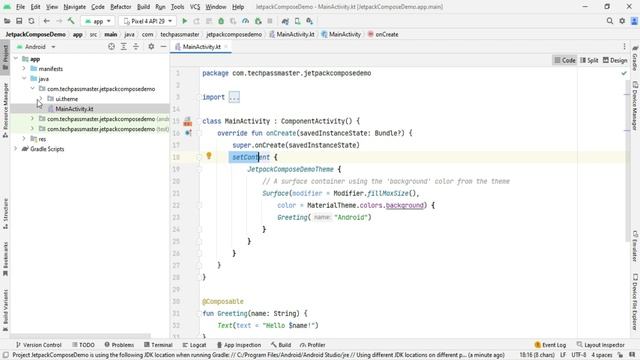
Task: Click the Debug app bug icon
Action: (x=221, y=21)
